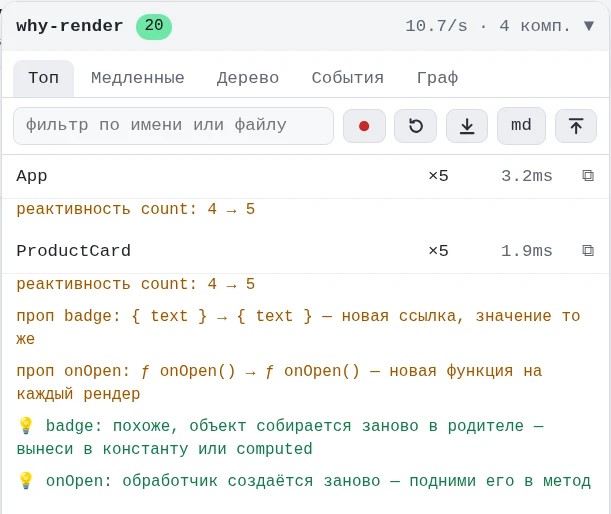The image size is (611, 514).
Task: Click the 1.9ms render time
Action: click(x=526, y=251)
